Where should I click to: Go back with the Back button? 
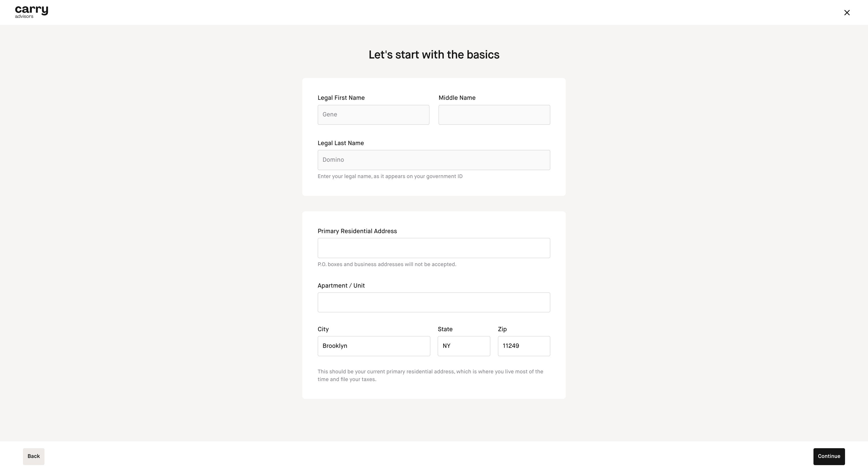point(34,457)
